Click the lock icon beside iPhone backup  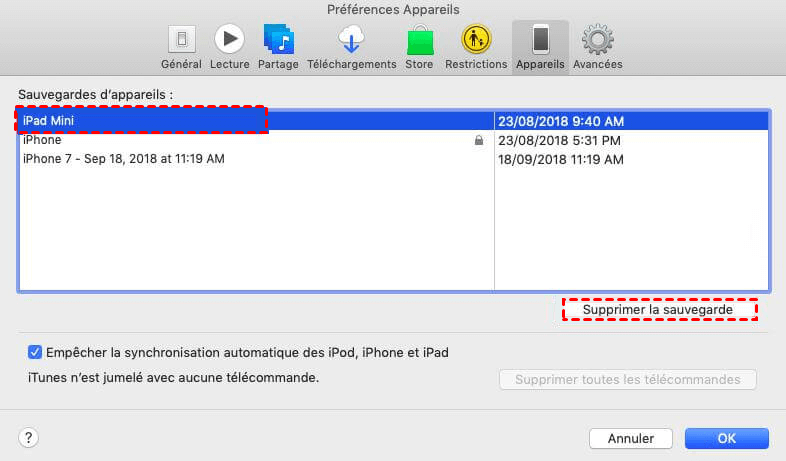(x=479, y=141)
